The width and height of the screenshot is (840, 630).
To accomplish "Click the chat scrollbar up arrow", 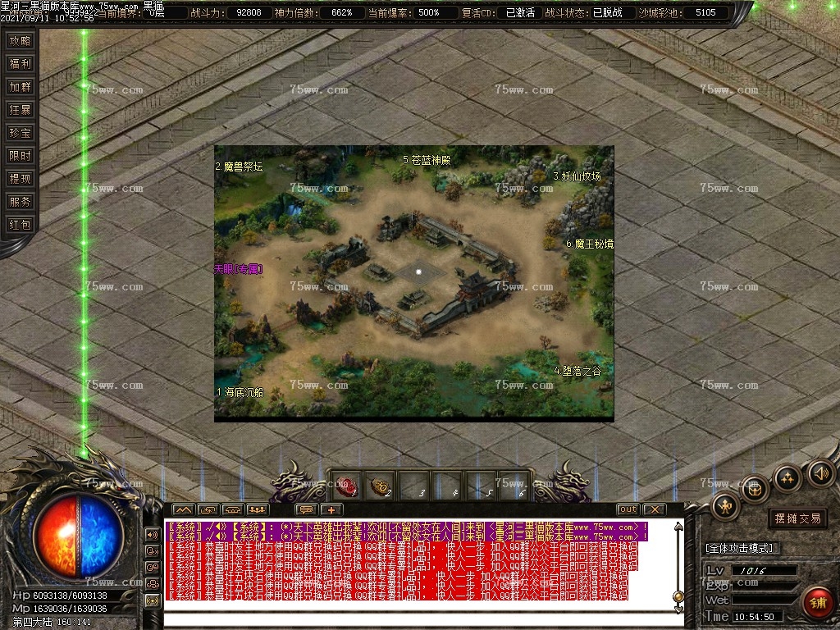I will [x=678, y=527].
